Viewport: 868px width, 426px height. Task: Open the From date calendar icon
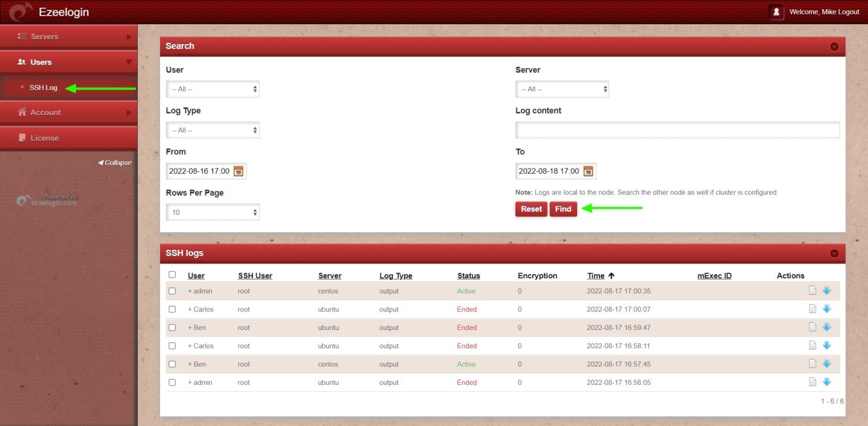tap(239, 171)
